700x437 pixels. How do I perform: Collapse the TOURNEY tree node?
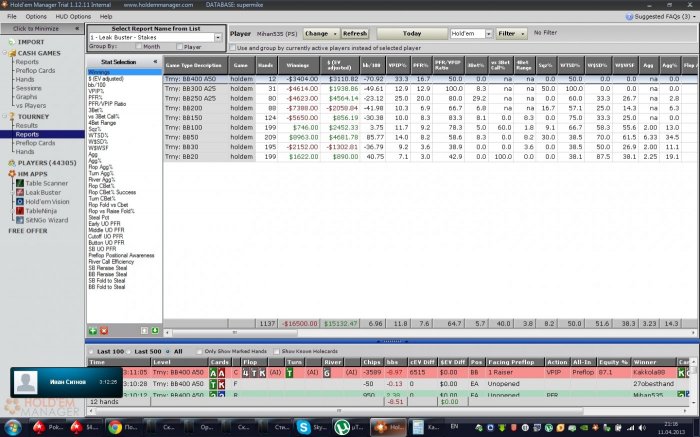click(5, 117)
